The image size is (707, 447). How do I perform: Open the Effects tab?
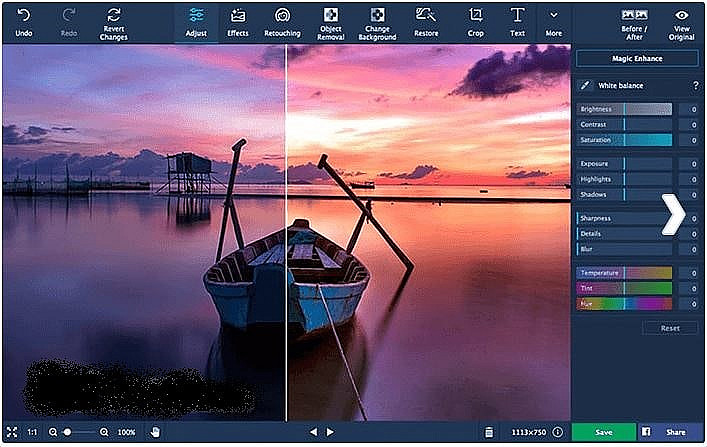(238, 23)
